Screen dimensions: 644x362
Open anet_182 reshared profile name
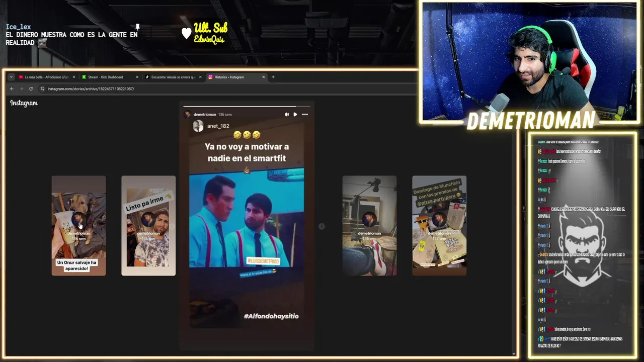(218, 126)
